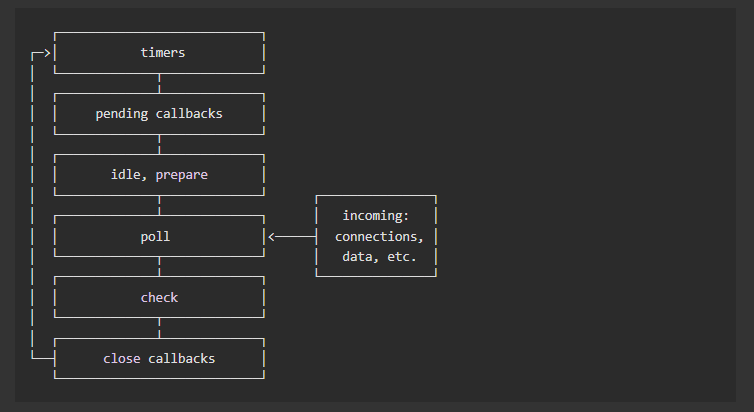Click the top border of the incoming box
This screenshot has width=754, height=412.
(x=376, y=196)
